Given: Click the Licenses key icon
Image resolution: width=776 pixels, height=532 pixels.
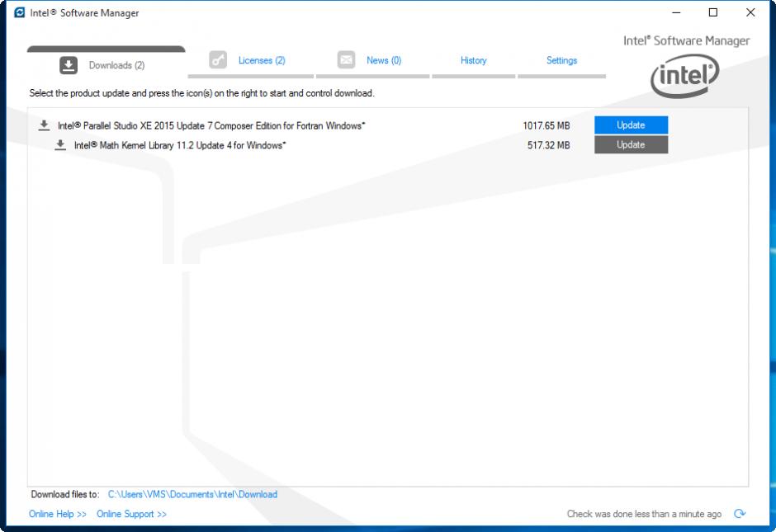Looking at the screenshot, I should tap(218, 60).
